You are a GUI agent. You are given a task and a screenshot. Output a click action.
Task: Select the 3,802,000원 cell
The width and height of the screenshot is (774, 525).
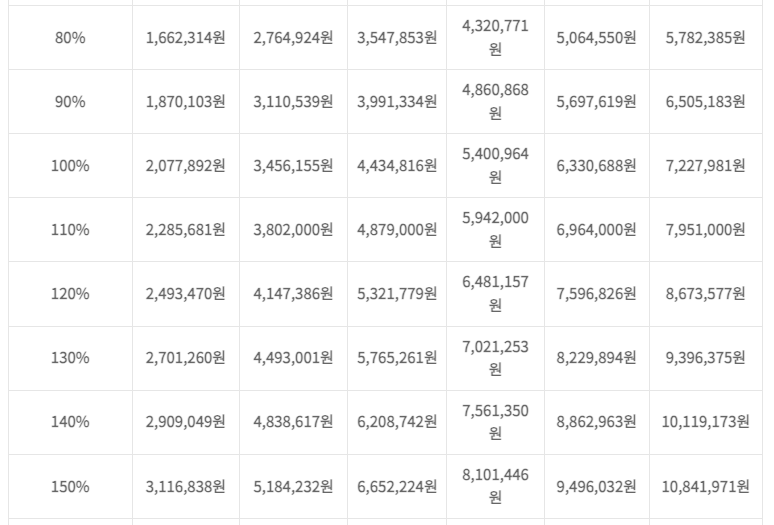(x=293, y=230)
